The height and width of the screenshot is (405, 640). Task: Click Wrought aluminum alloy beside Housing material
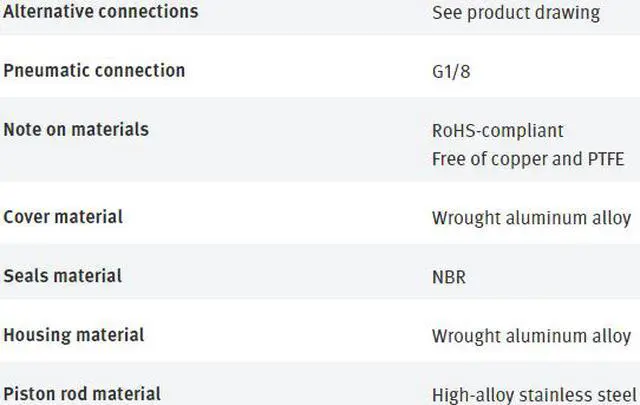531,336
